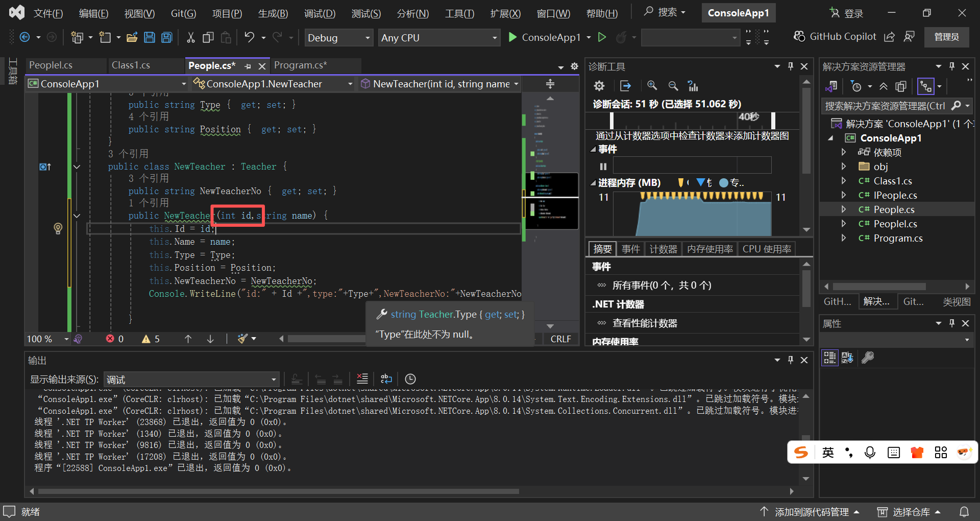This screenshot has height=521, width=980.
Task: Expand Program.cs in Solution Explorer
Action: coord(844,238)
